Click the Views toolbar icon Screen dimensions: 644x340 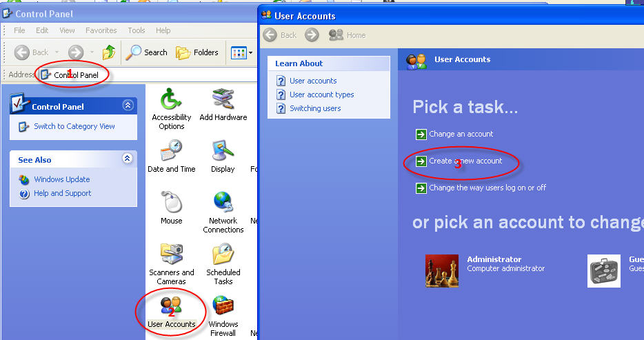point(239,52)
